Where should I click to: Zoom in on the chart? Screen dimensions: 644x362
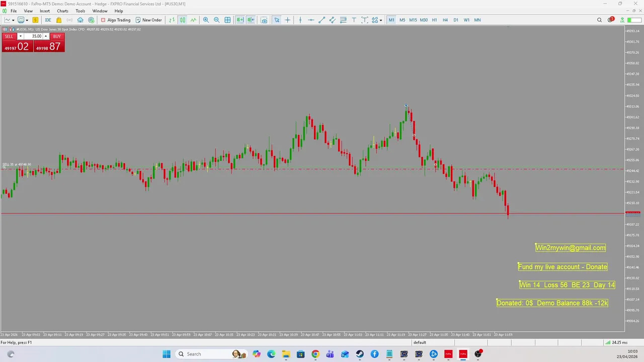tap(206, 20)
